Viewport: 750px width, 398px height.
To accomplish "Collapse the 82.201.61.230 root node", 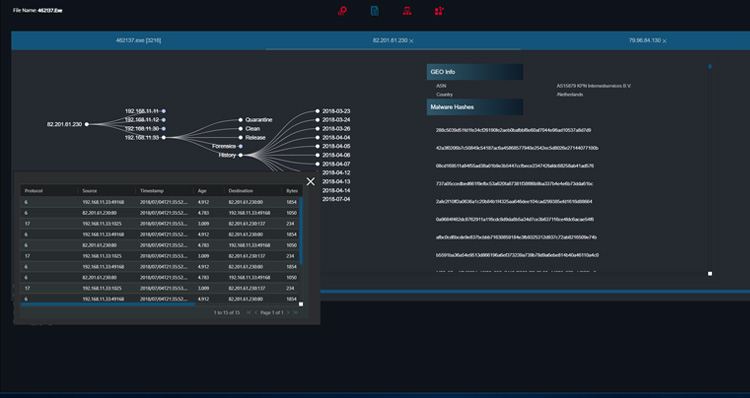I will point(87,124).
